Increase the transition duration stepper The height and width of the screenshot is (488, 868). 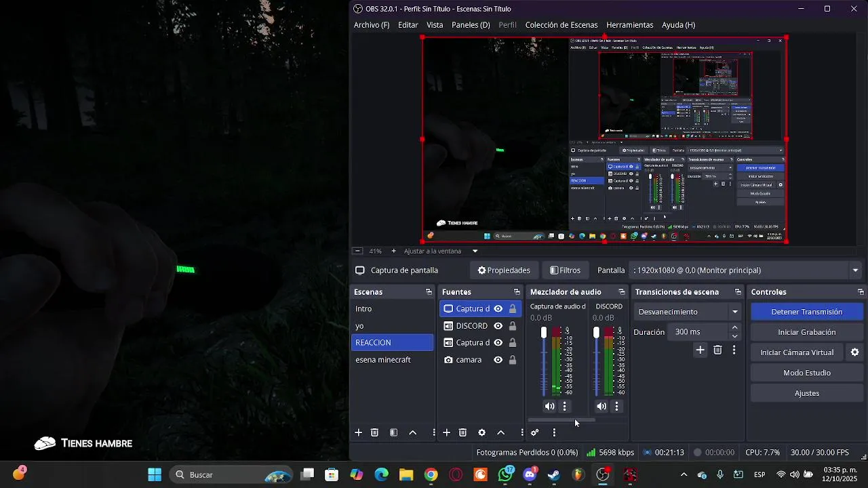click(x=734, y=328)
